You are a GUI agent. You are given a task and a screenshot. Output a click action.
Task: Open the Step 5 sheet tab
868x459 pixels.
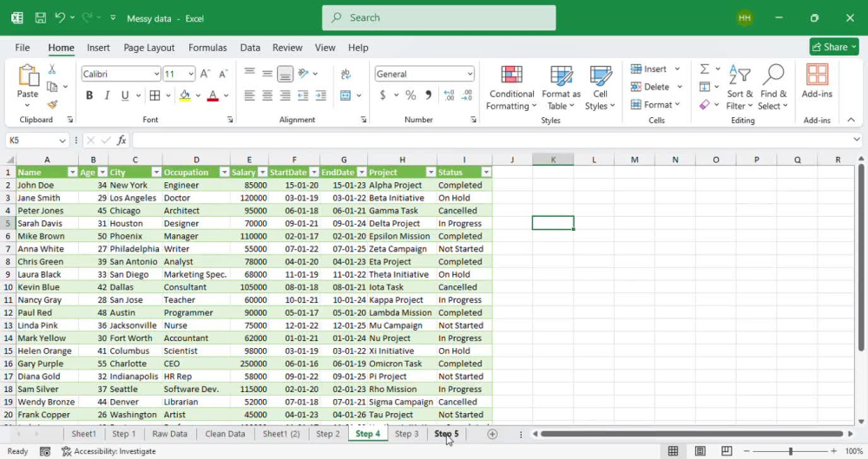(x=446, y=434)
